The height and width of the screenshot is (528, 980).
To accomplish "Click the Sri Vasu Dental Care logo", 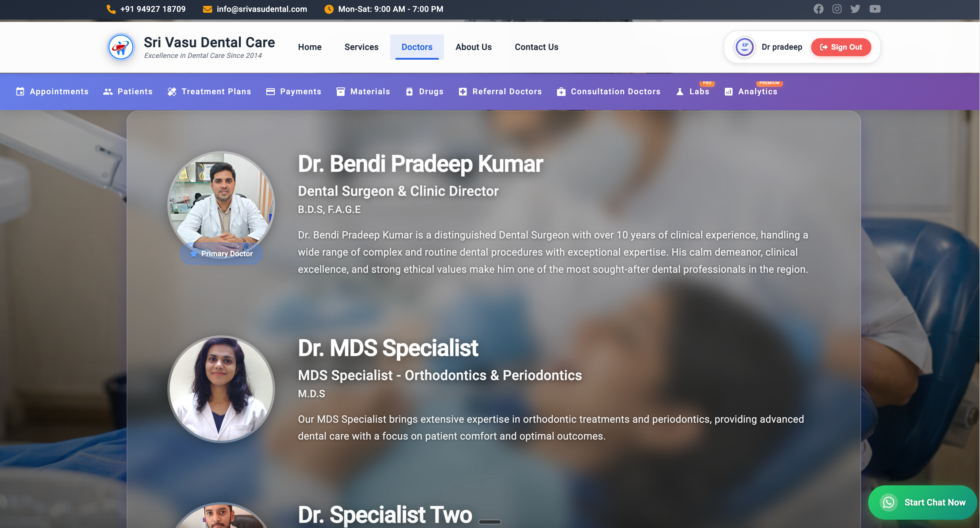I will (x=121, y=47).
